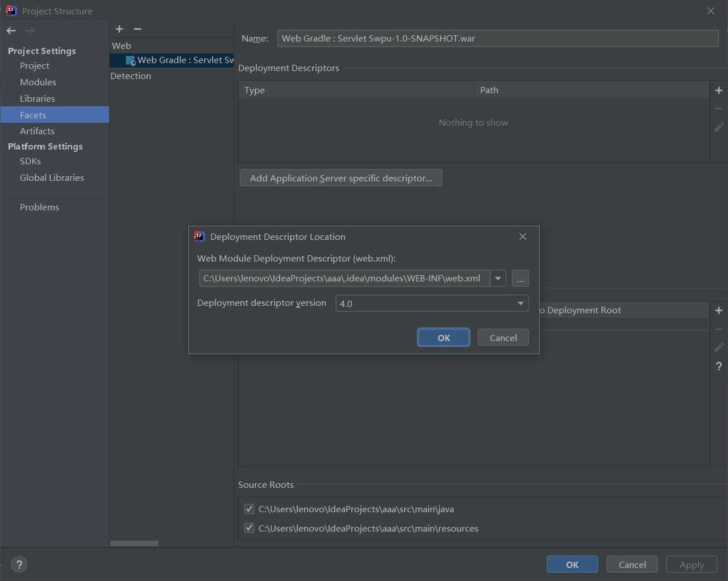728x581 pixels.
Task: Navigate back with the left arrow icon
Action: (x=11, y=31)
